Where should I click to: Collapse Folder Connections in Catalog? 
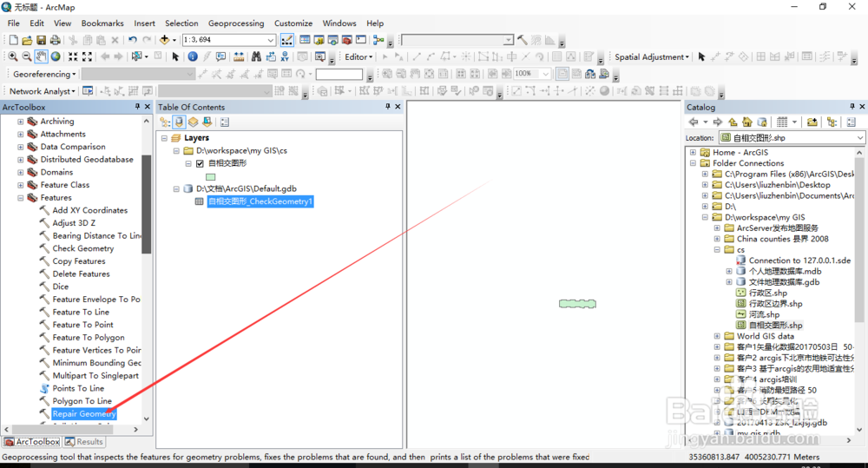click(693, 163)
